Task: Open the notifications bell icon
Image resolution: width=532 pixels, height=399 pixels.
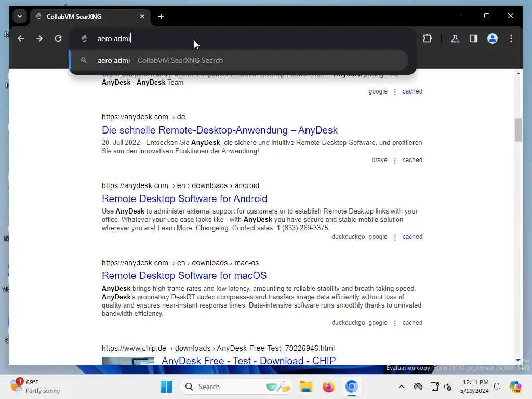Action: pos(497,387)
